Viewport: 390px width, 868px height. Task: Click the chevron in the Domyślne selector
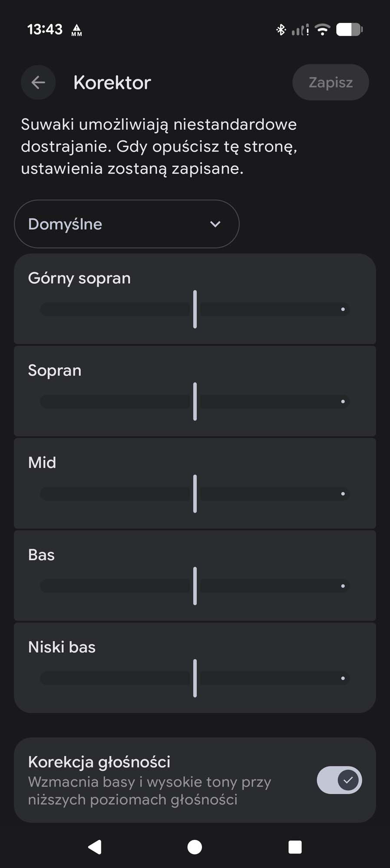pyautogui.click(x=215, y=224)
